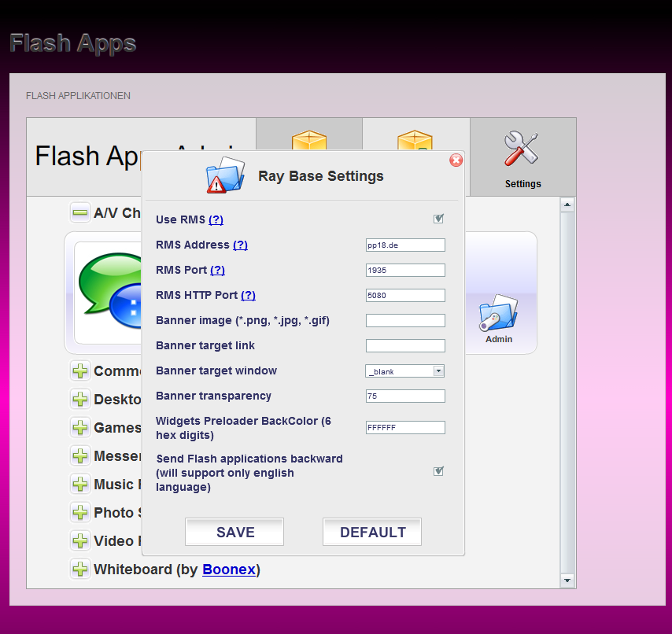Image resolution: width=672 pixels, height=634 pixels.
Task: Expand the Whiteboard section plus icon
Action: pos(80,569)
